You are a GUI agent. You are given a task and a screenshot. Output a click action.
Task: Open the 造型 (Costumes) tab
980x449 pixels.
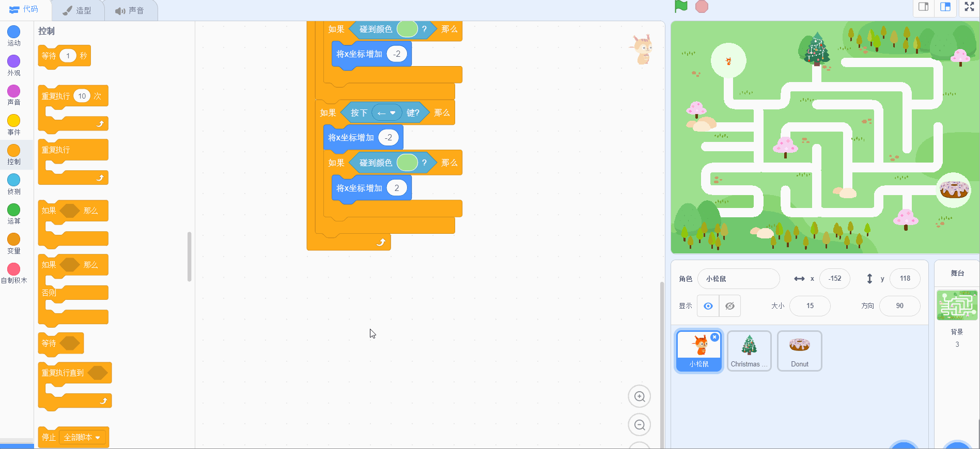pos(77,10)
